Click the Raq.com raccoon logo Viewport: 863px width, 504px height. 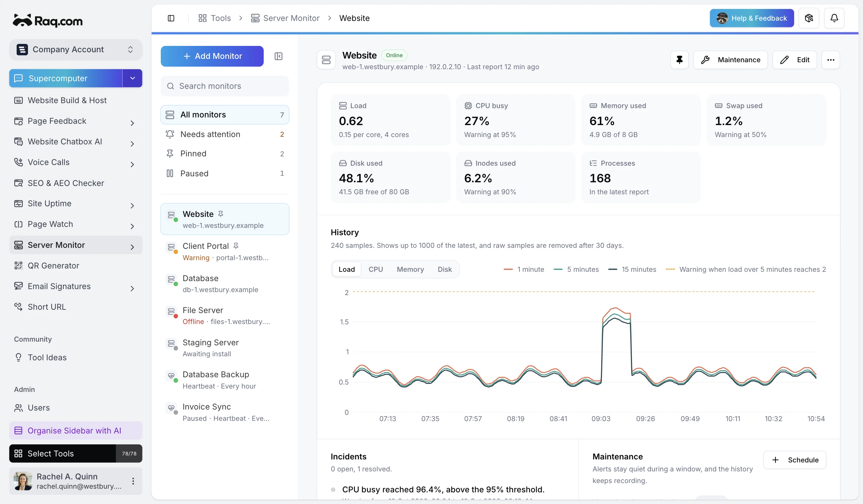click(x=48, y=21)
